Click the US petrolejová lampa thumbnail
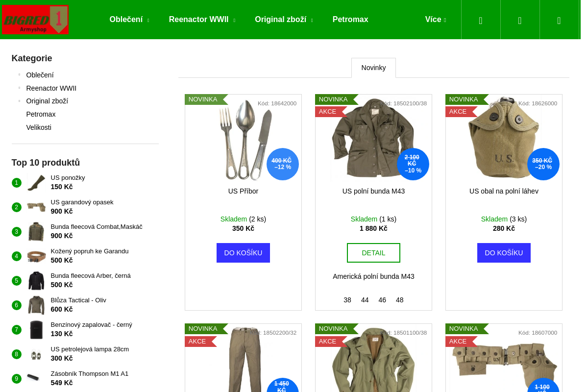Image resolution: width=588 pixels, height=392 pixels. coord(36,354)
